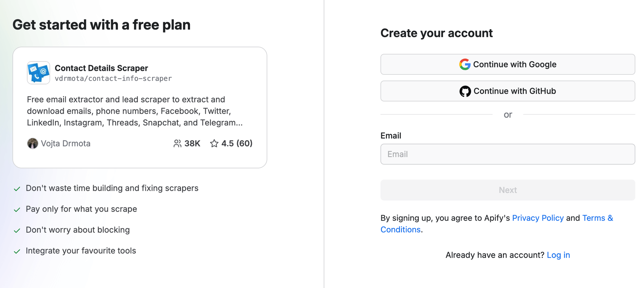This screenshot has height=288, width=644.
Task: Click the checkmark beside 'Integrate your favourite tools'
Action: (17, 252)
